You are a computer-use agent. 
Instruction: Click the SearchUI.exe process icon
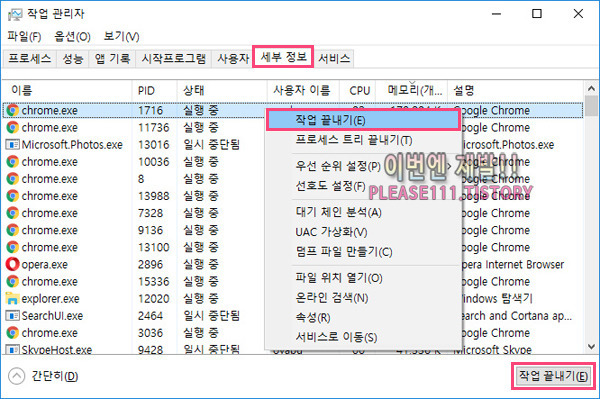tap(12, 316)
